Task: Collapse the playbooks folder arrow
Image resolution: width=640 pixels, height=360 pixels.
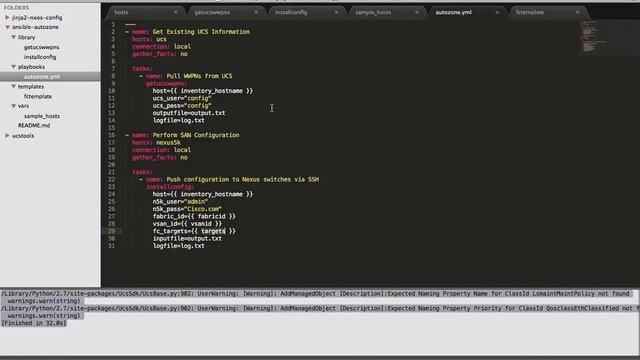Action: click(13, 67)
